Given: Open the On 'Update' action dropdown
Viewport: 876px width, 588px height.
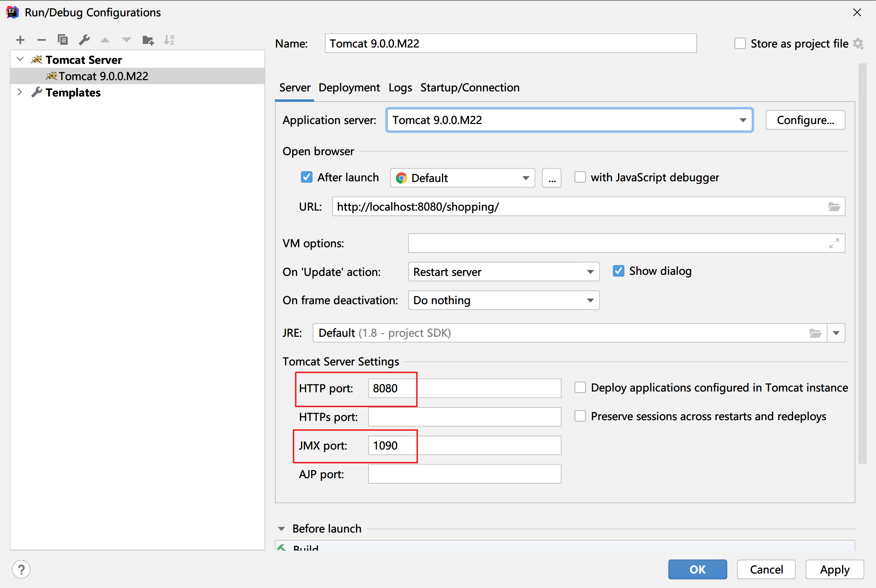Looking at the screenshot, I should 590,272.
